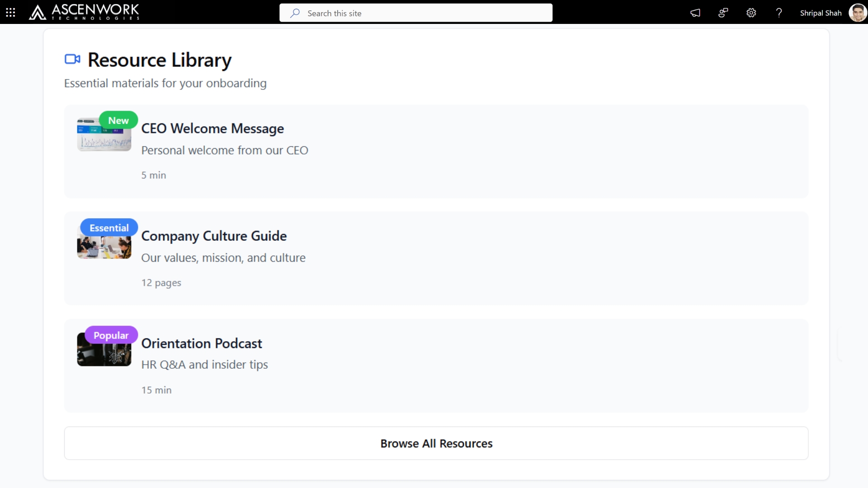
Task: Click the green New badge
Action: coord(118,120)
